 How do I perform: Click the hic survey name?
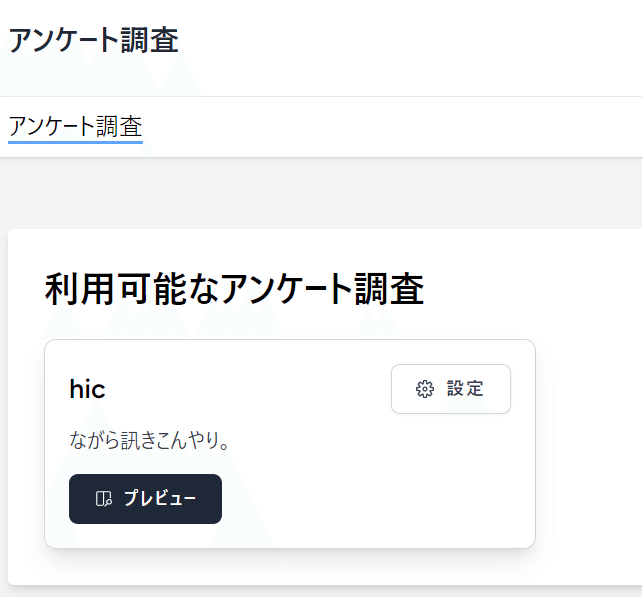pyautogui.click(x=87, y=389)
